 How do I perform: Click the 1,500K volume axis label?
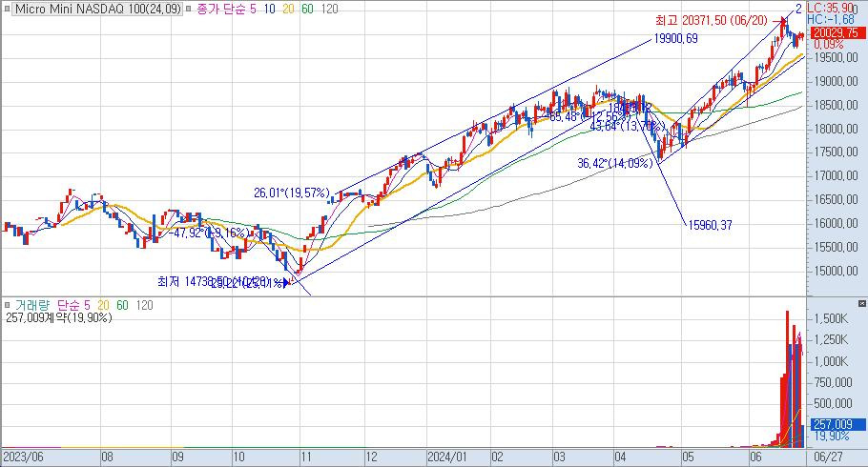click(x=831, y=318)
